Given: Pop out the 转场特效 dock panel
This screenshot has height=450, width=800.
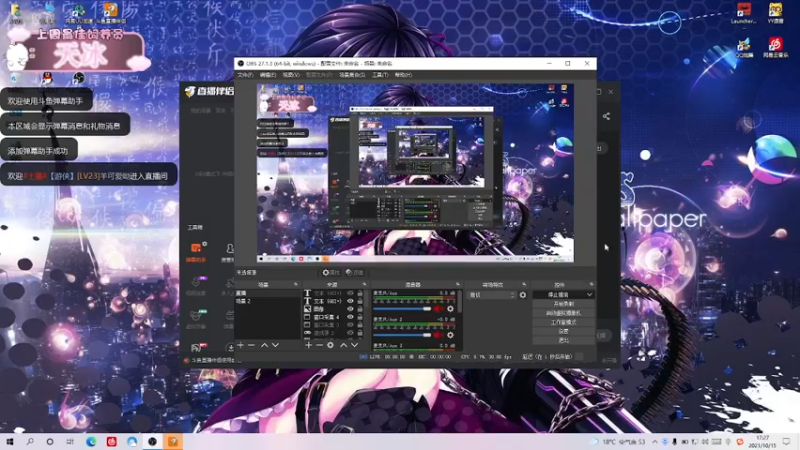Looking at the screenshot, I should coord(524,284).
